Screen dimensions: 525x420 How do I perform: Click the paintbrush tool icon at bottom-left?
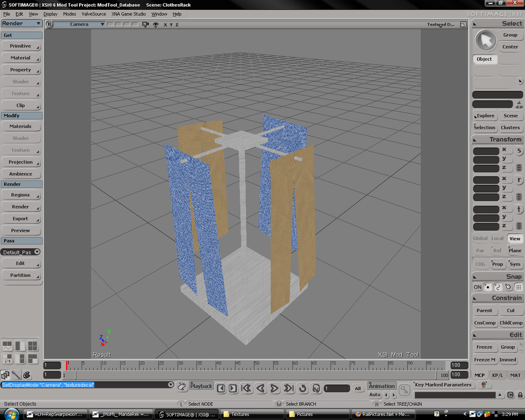16,375
